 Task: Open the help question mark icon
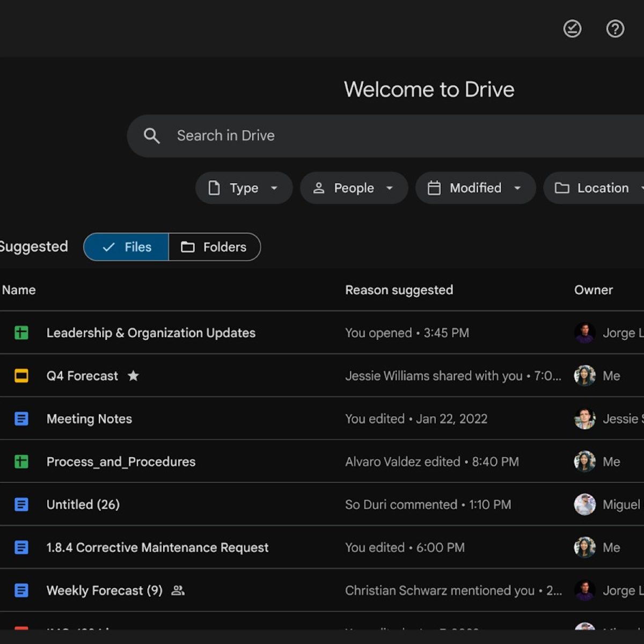615,28
